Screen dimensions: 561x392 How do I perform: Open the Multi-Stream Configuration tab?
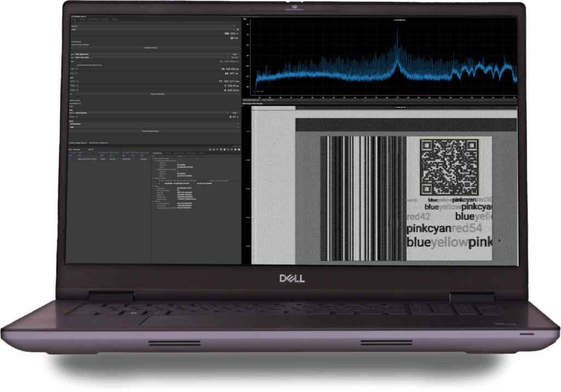pos(99,143)
